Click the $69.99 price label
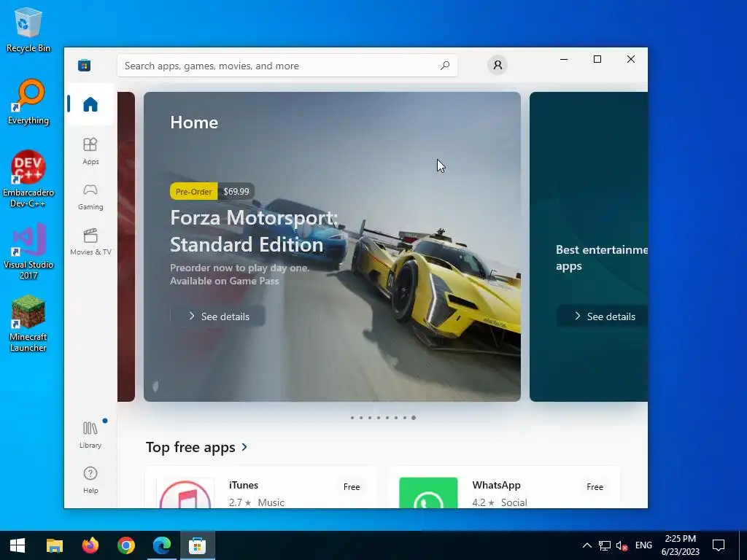Image resolution: width=747 pixels, height=560 pixels. 236,192
